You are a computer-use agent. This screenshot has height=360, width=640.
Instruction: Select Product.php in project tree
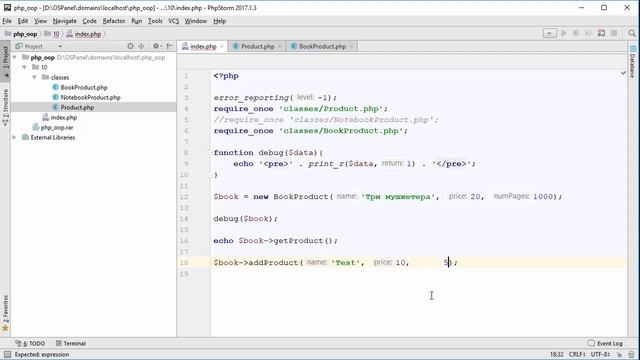(x=77, y=107)
